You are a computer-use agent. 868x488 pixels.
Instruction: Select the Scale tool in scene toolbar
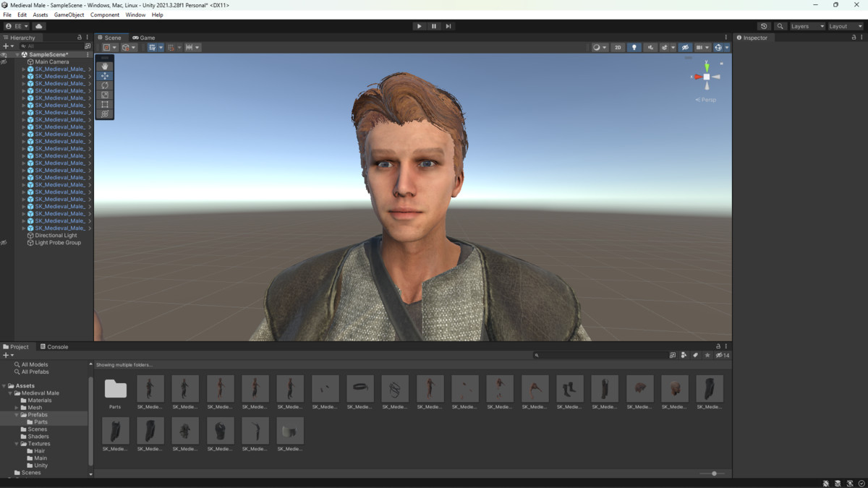105,95
